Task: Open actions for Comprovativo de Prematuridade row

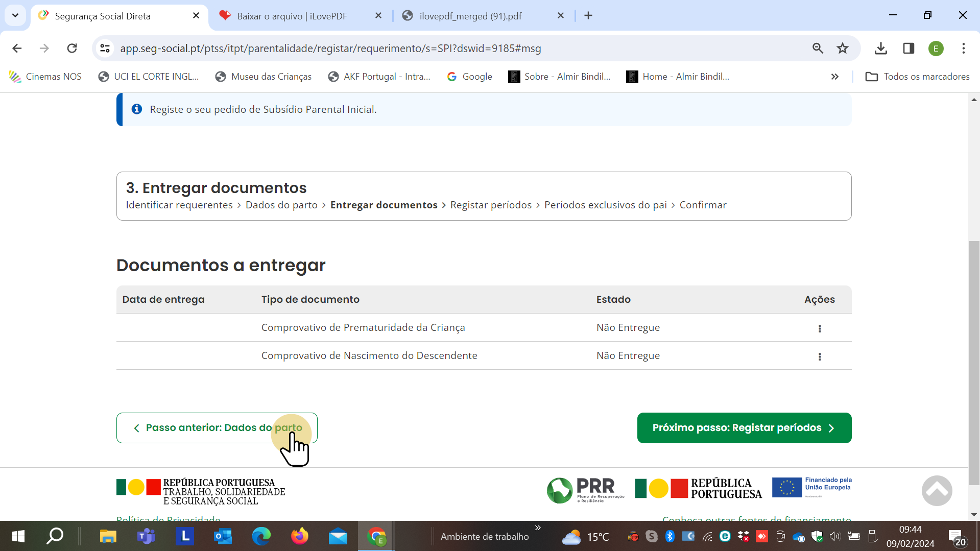Action: pyautogui.click(x=820, y=328)
